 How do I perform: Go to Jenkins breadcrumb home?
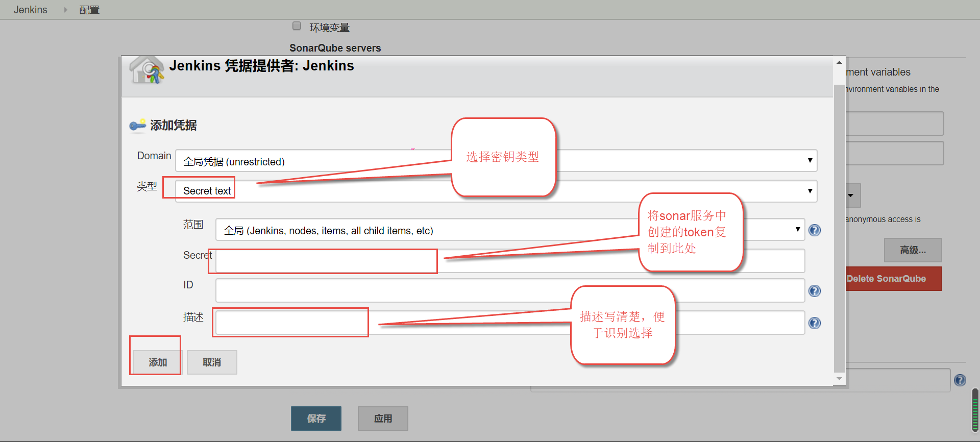click(30, 10)
